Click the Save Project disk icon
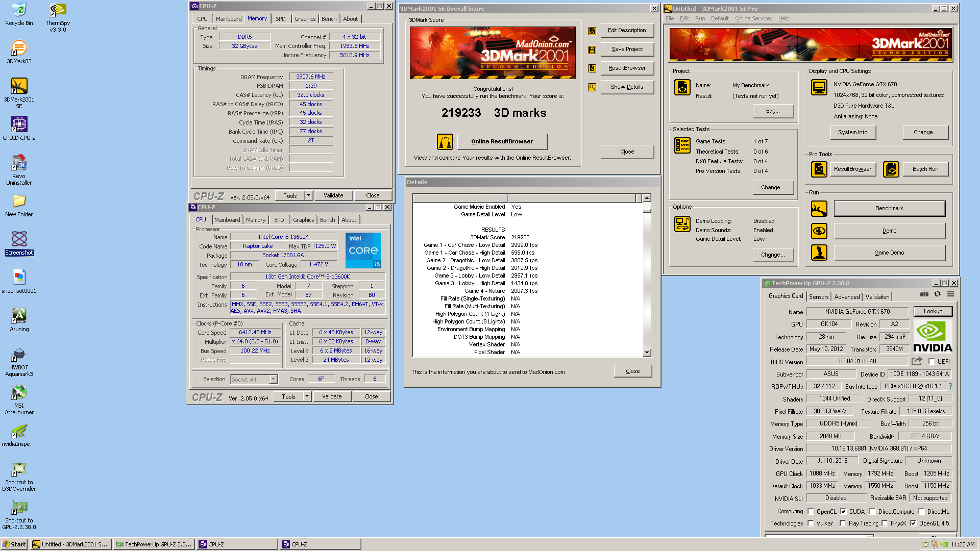The image size is (980, 551). point(592,49)
